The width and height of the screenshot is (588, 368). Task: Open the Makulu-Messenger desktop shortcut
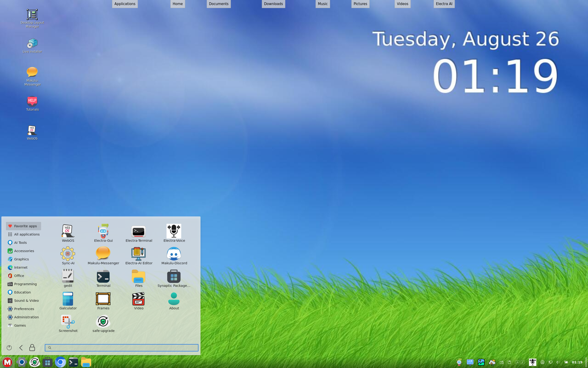pyautogui.click(x=32, y=76)
